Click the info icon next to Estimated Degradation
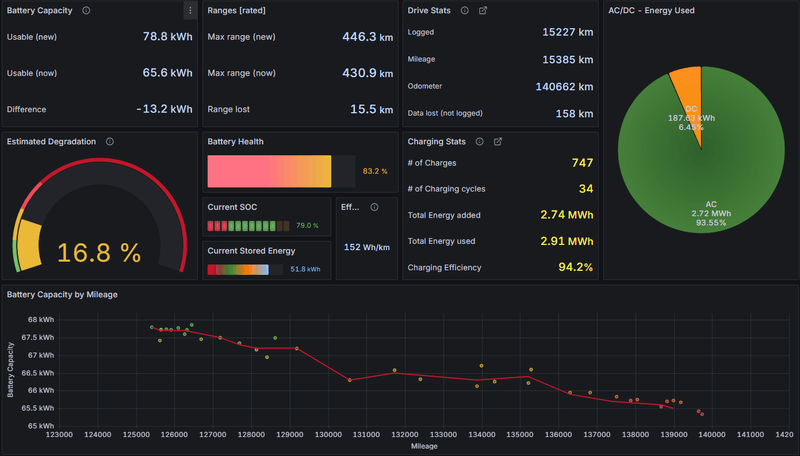 [110, 142]
